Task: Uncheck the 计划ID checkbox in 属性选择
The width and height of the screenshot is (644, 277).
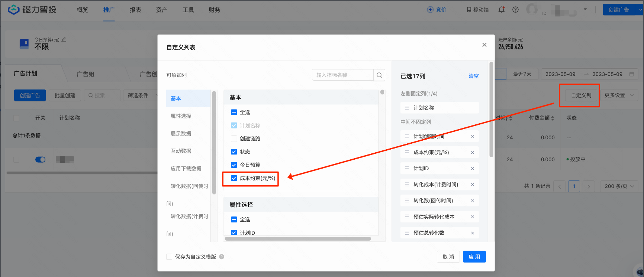Action: (x=234, y=232)
